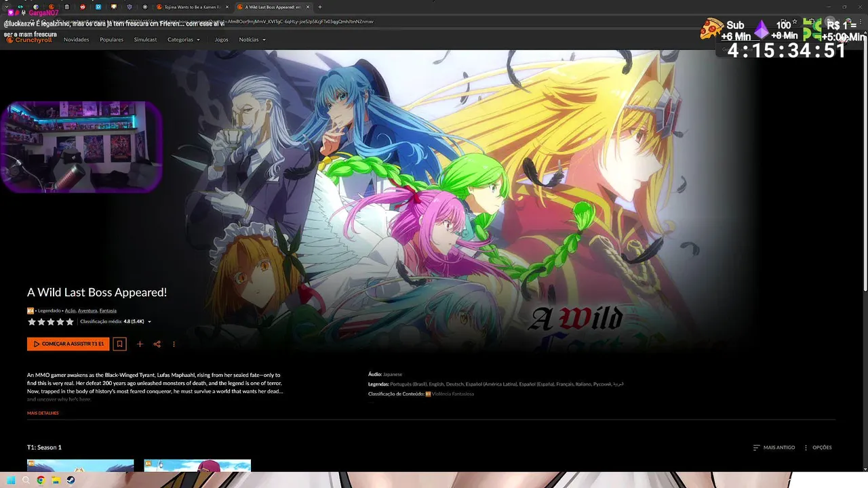Open the Jogos menu item
The height and width of the screenshot is (488, 868).
pos(221,39)
